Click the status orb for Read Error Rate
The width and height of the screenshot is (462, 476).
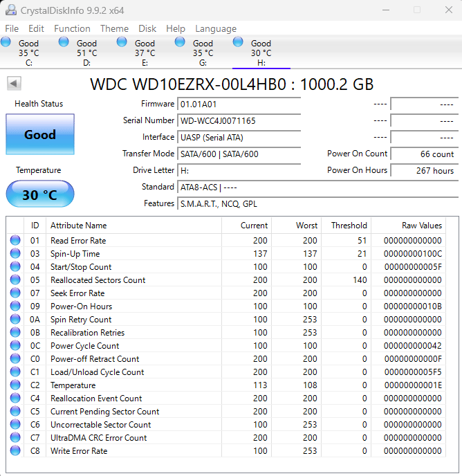coord(15,240)
